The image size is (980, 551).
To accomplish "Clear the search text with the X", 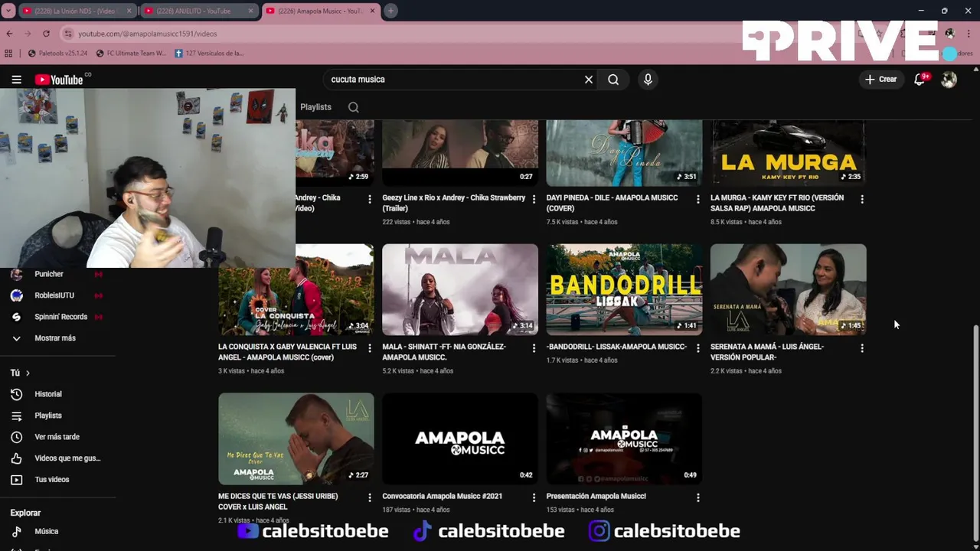I will [x=589, y=80].
